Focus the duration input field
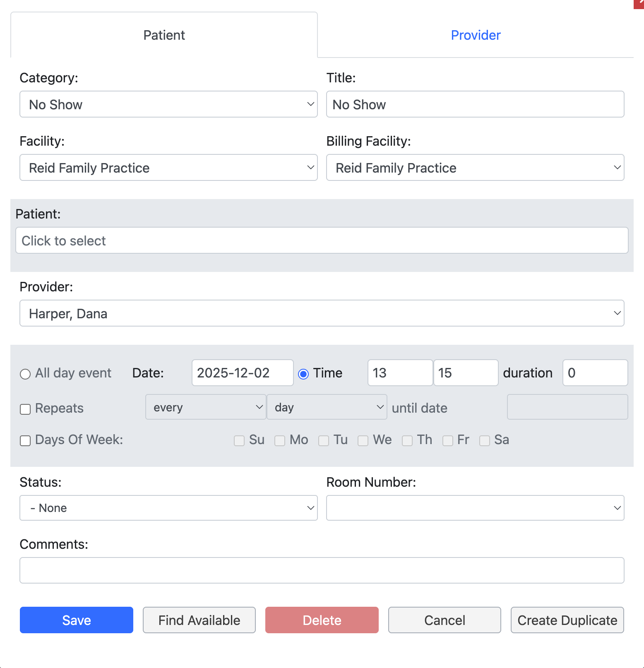The height and width of the screenshot is (668, 644). pos(595,373)
